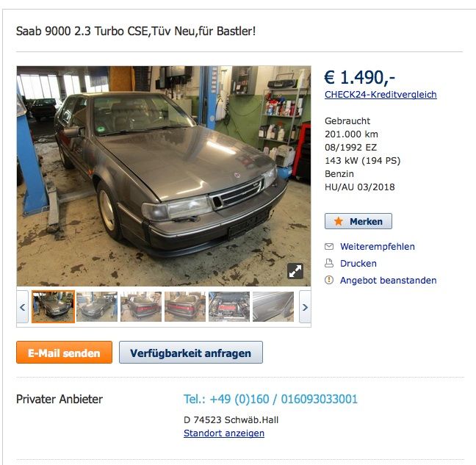This screenshot has height=465, width=476.
Task: Click the warning icon beside Angebot beanstanden
Action: click(x=329, y=280)
